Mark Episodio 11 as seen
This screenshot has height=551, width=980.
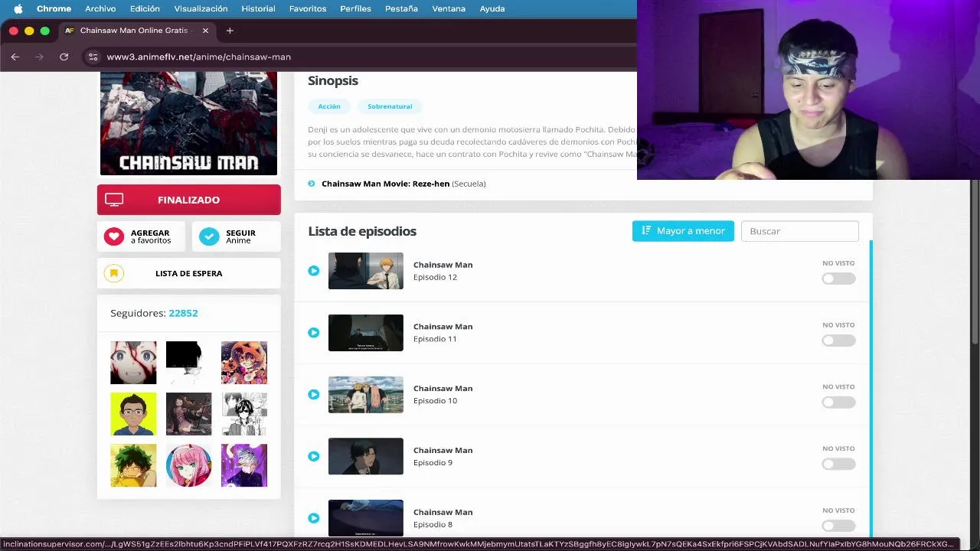point(838,341)
